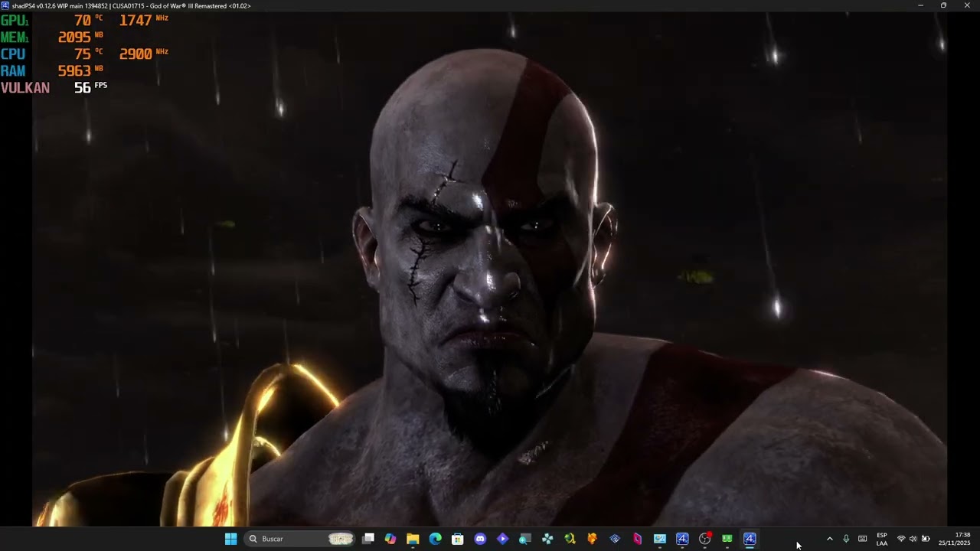
Task: Click the CPU 2900 MHz clock reading
Action: 144,54
